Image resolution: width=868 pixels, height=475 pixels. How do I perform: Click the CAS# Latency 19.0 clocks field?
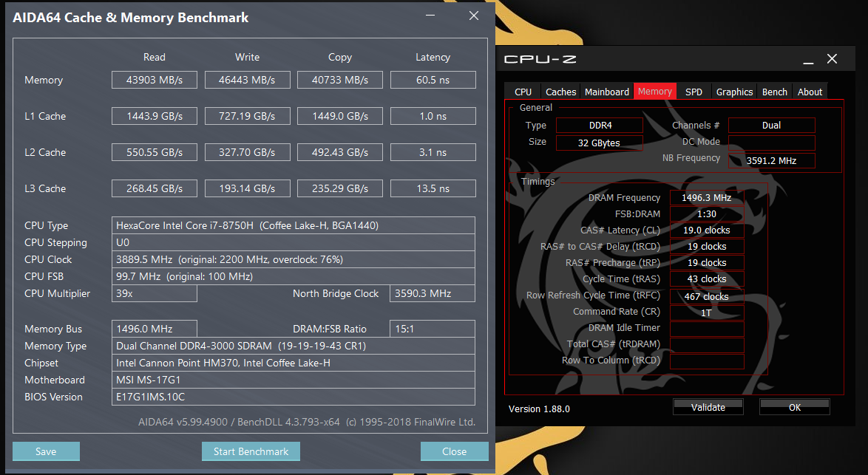(x=707, y=230)
